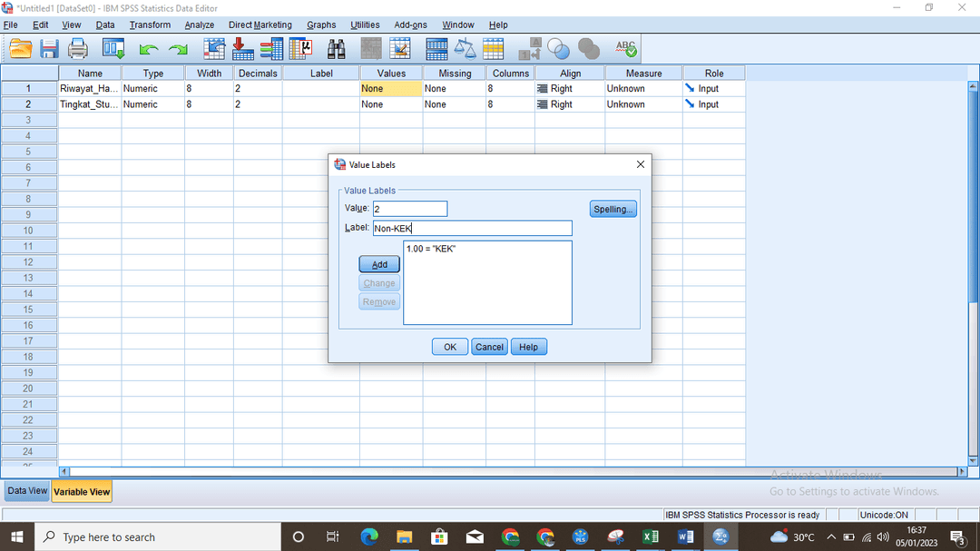Click the Measure column header
The width and height of the screenshot is (980, 551).
[x=643, y=74]
